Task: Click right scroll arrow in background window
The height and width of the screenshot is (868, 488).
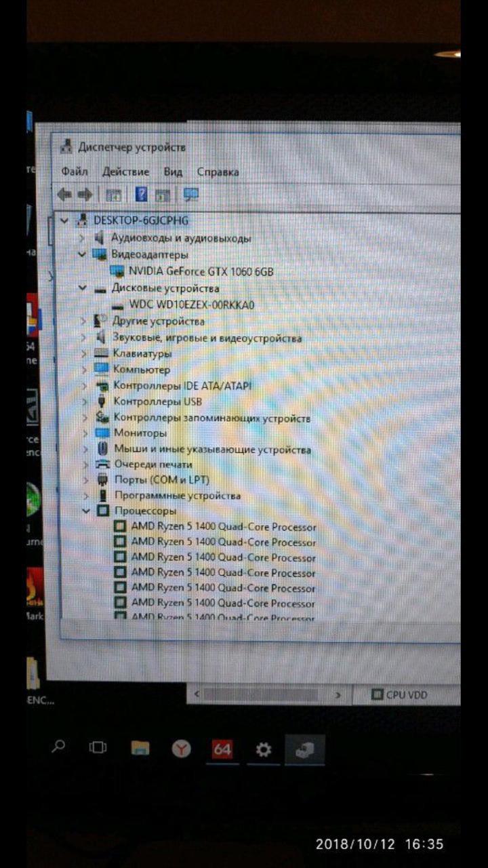Action: pos(338,695)
